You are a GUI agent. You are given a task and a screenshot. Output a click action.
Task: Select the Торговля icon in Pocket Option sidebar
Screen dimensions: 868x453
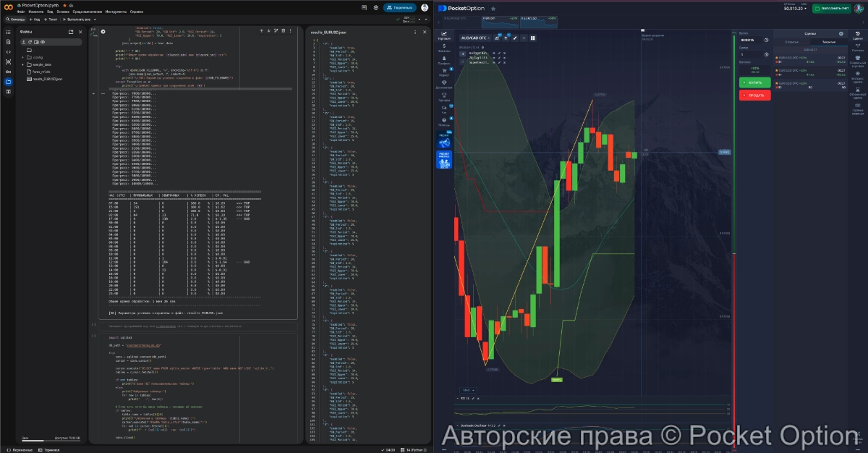[443, 33]
